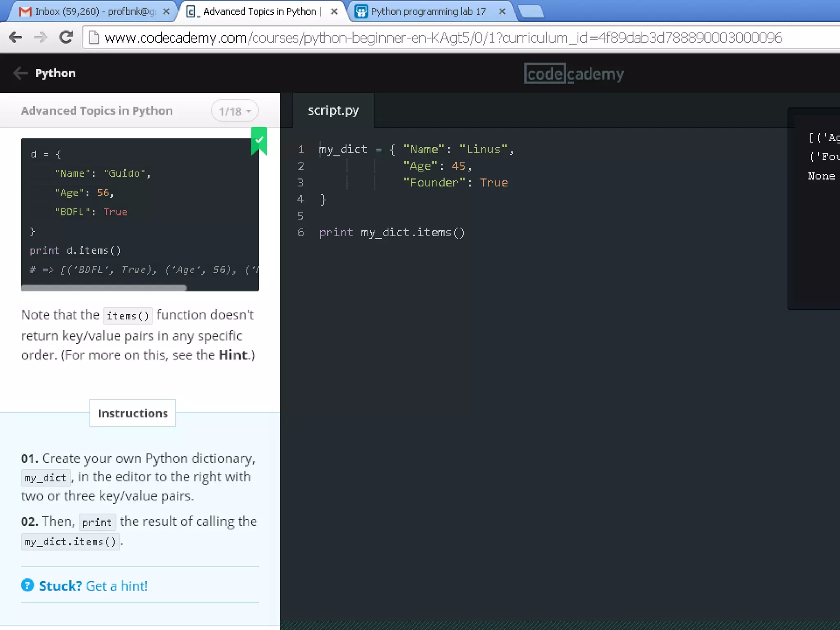
Task: Click the print d.items() example line
Action: (75, 251)
